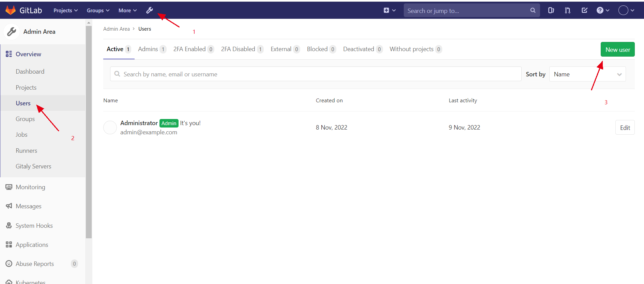The width and height of the screenshot is (644, 284).
Task: Click the '9 Nov, 2022' last activity date
Action: (464, 128)
